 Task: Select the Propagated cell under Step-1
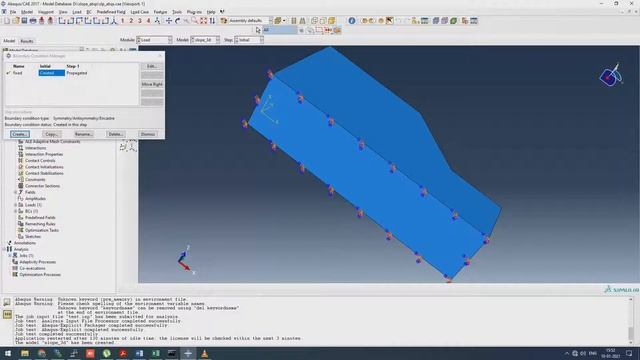[x=77, y=73]
